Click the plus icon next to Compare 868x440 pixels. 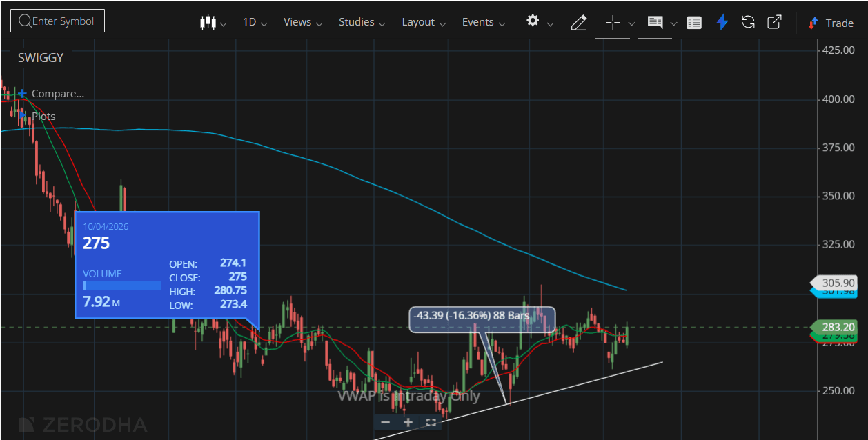(x=23, y=94)
